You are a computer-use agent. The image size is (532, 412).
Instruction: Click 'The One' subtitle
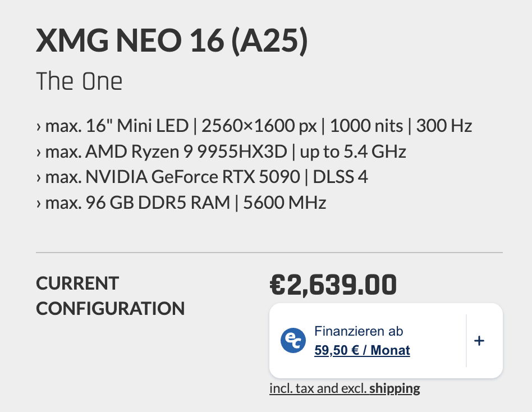click(x=79, y=82)
